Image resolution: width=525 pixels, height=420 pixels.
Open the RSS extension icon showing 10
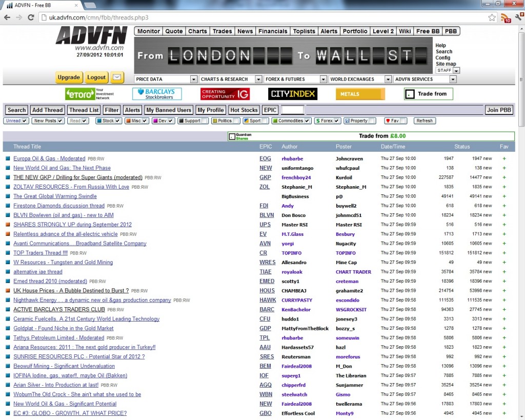[505, 18]
